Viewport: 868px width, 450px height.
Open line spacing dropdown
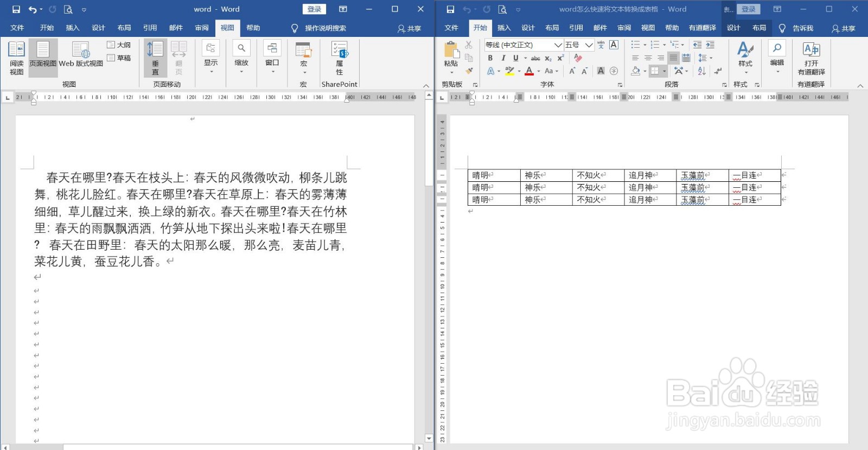[x=705, y=58]
